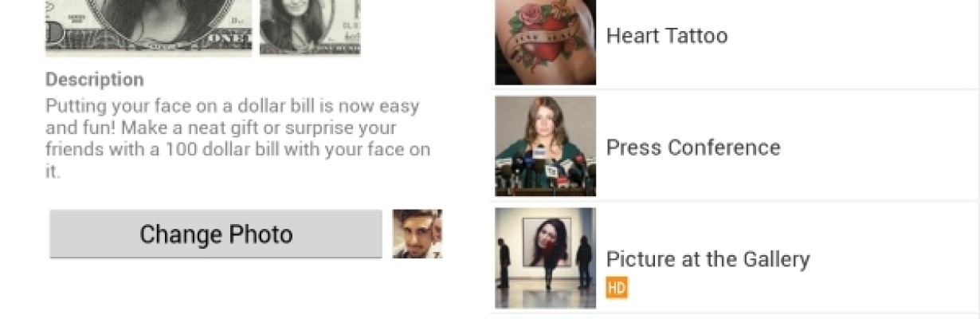View the smaller dollar bill sample with woman
Screen dimensions: 980x319
[x=310, y=27]
